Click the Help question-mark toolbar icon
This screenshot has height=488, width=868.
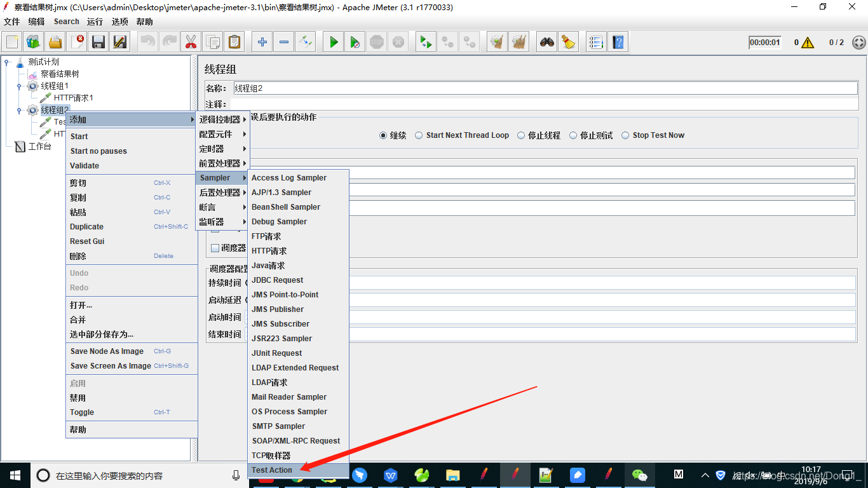pyautogui.click(x=618, y=42)
